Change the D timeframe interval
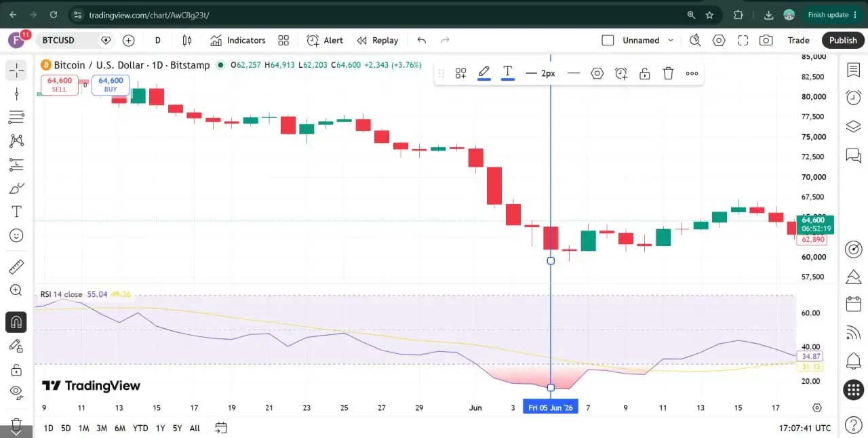 coord(157,41)
